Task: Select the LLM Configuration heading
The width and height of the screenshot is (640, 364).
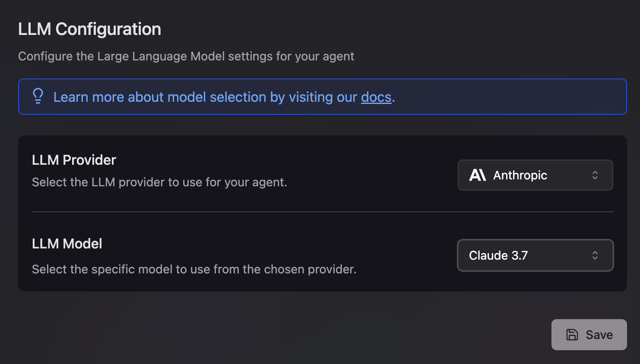Action: click(x=89, y=29)
